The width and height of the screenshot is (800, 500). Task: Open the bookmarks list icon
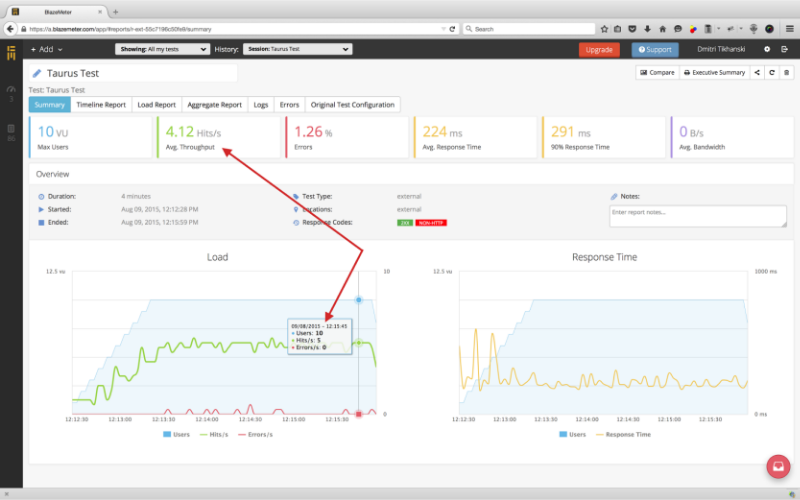coord(618,29)
